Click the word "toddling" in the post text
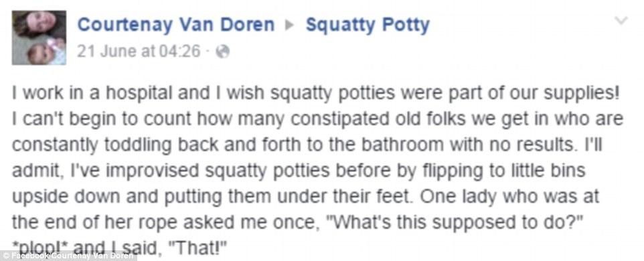This screenshot has width=644, height=261. (132, 145)
